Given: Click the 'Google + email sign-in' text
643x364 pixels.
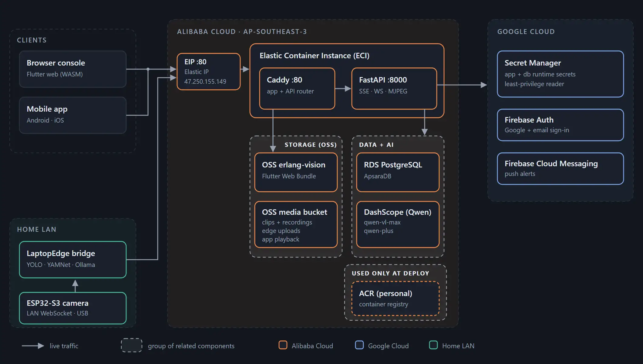Looking at the screenshot, I should point(537,130).
